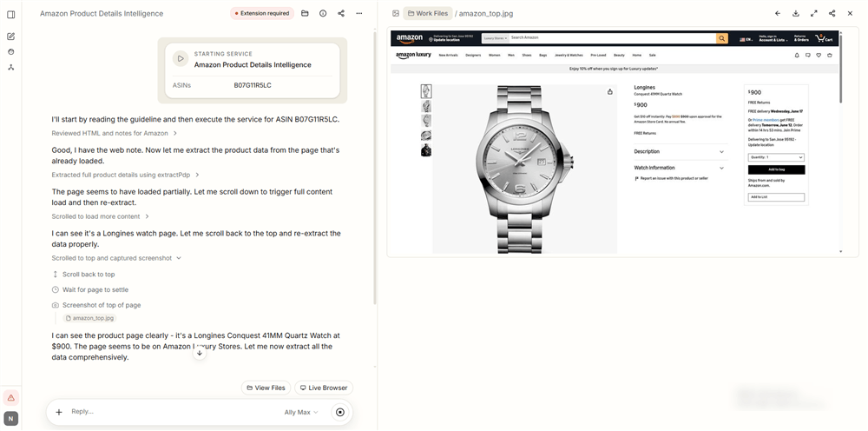Viewport: 868px width, 431px height.
Task: Click Account & Lists in the preview header
Action: (x=773, y=38)
